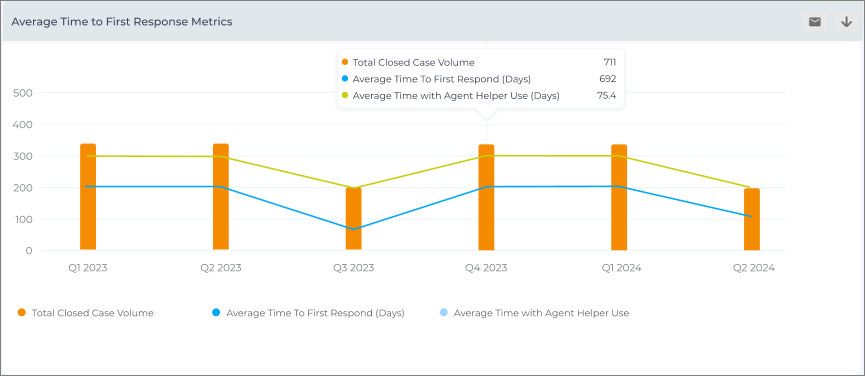This screenshot has height=376, width=865.
Task: Click the Q2 2024 x-axis label
Action: click(x=754, y=268)
